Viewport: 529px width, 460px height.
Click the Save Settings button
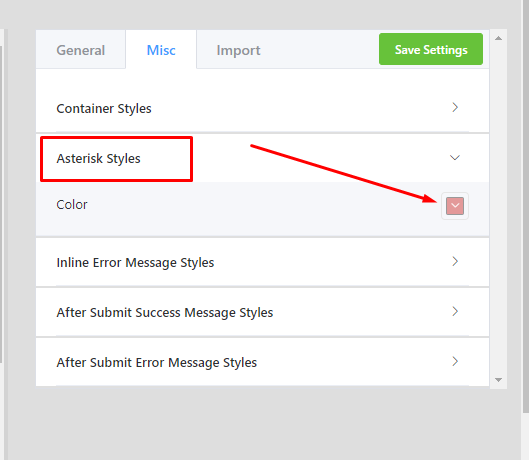point(431,49)
